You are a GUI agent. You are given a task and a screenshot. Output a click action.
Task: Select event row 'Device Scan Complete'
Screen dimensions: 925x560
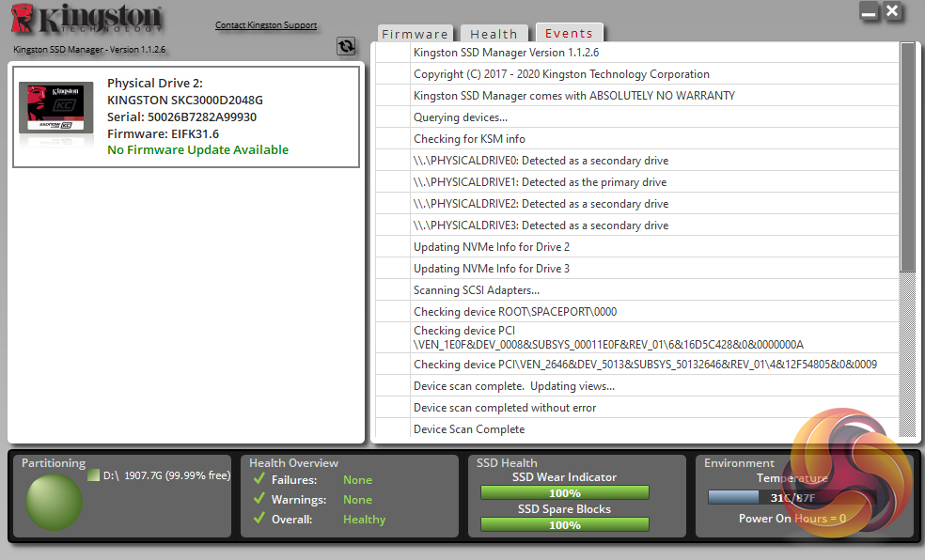click(637, 429)
